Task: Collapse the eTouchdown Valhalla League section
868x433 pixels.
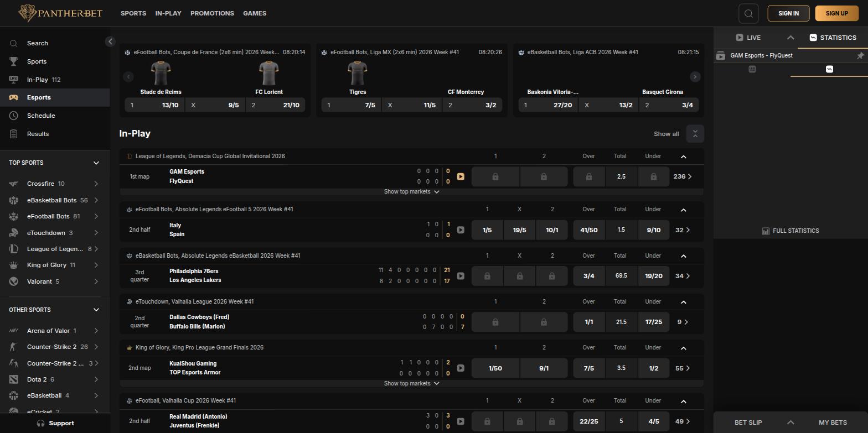Action: click(x=683, y=302)
